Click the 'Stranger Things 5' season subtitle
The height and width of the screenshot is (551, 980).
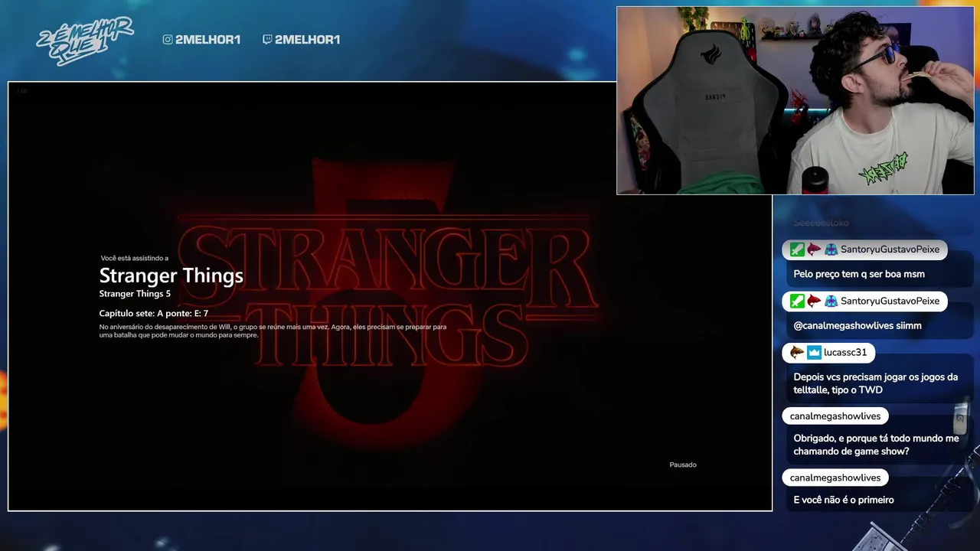[x=135, y=294]
